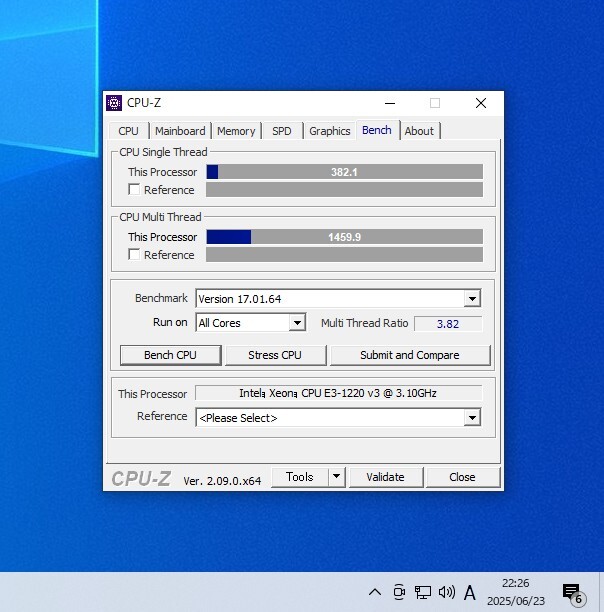Start the Bench CPU button
The width and height of the screenshot is (604, 612).
[171, 355]
